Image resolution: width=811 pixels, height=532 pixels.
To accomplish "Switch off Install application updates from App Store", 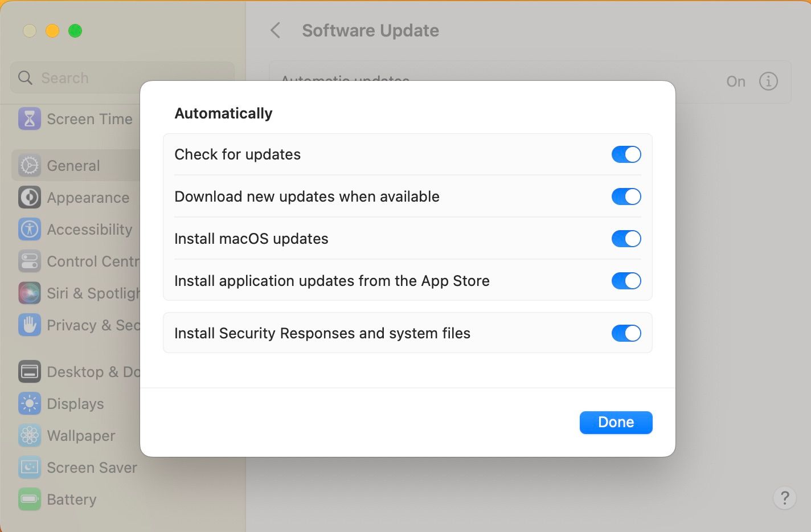I will pyautogui.click(x=626, y=281).
